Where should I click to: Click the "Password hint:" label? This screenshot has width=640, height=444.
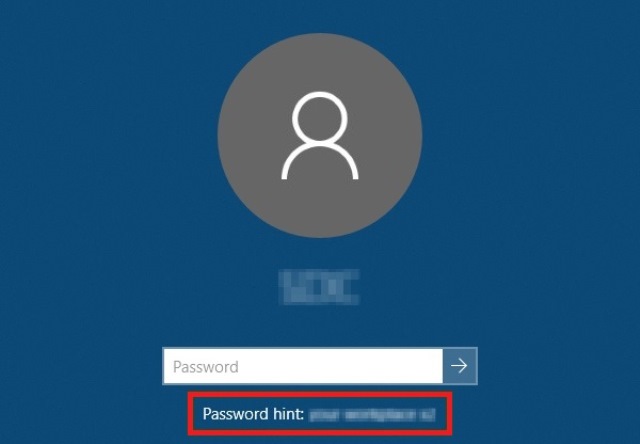(x=253, y=414)
